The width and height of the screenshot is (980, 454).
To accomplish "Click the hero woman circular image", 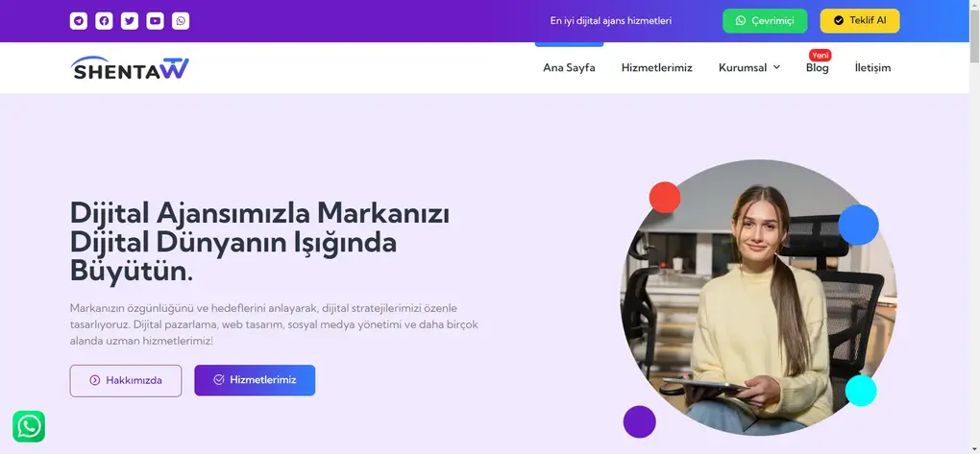I will pyautogui.click(x=758, y=298).
